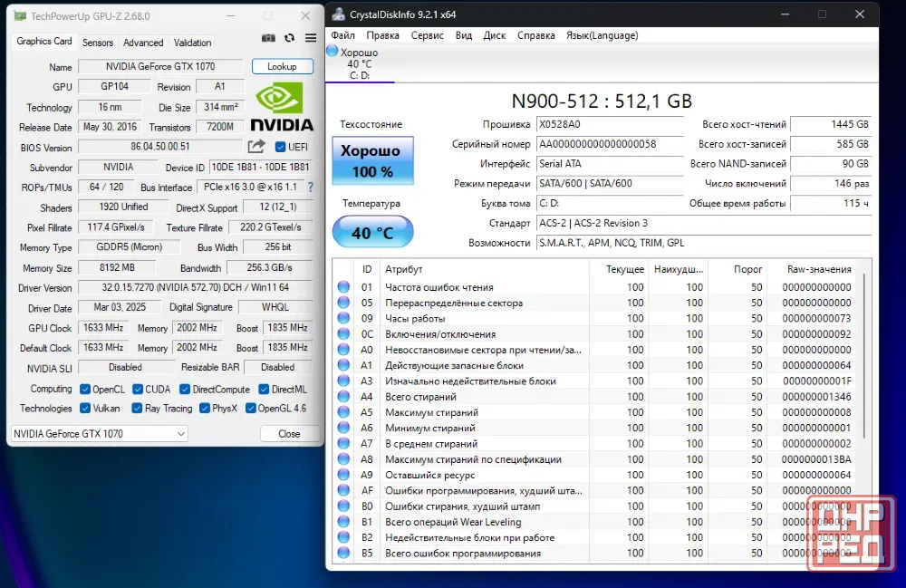Toggle the PhysX checkbox
The image size is (906, 588).
tap(205, 408)
